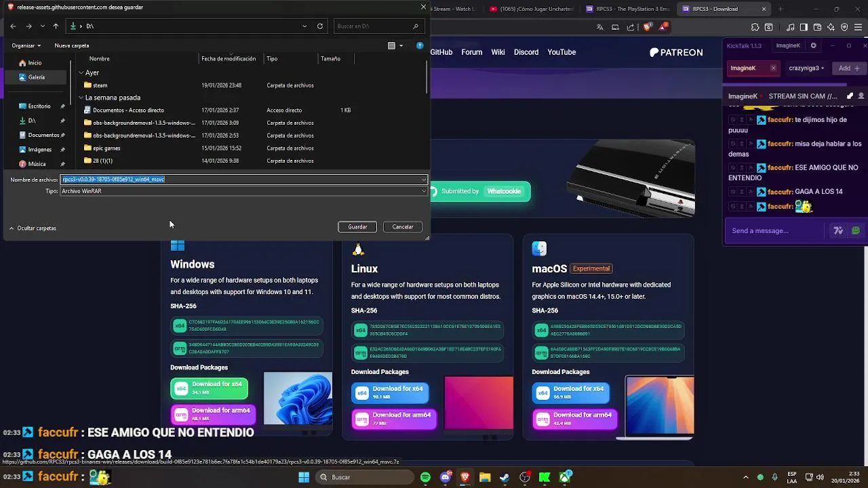Open Leo AI sparkle icon
Screen dimensions: 868x488
(831, 27)
